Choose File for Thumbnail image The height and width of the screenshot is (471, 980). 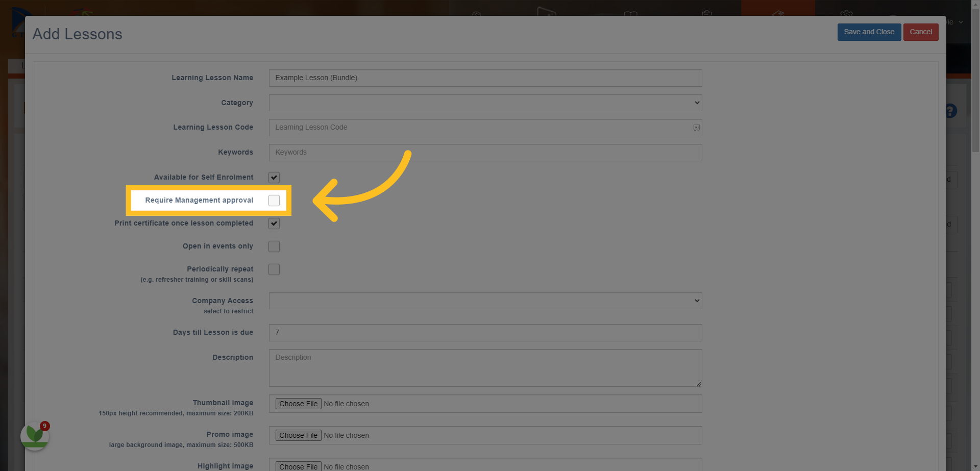(x=299, y=404)
